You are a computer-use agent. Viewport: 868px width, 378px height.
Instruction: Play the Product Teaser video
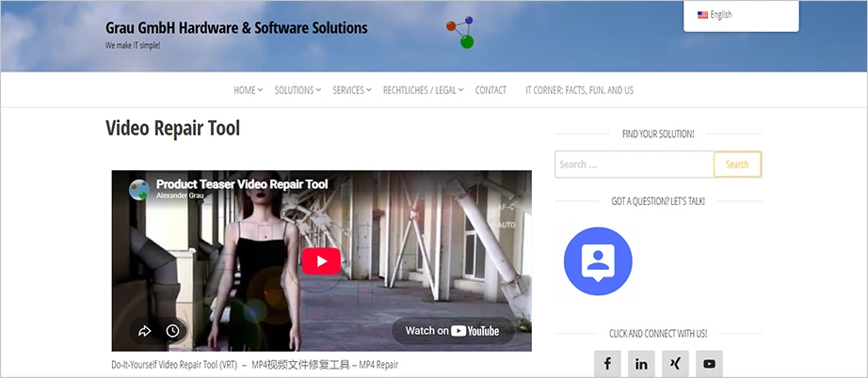pos(321,260)
